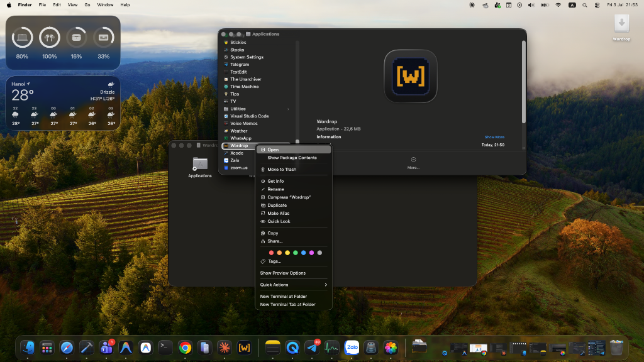
Task: Choose Make Alias
Action: click(294, 214)
